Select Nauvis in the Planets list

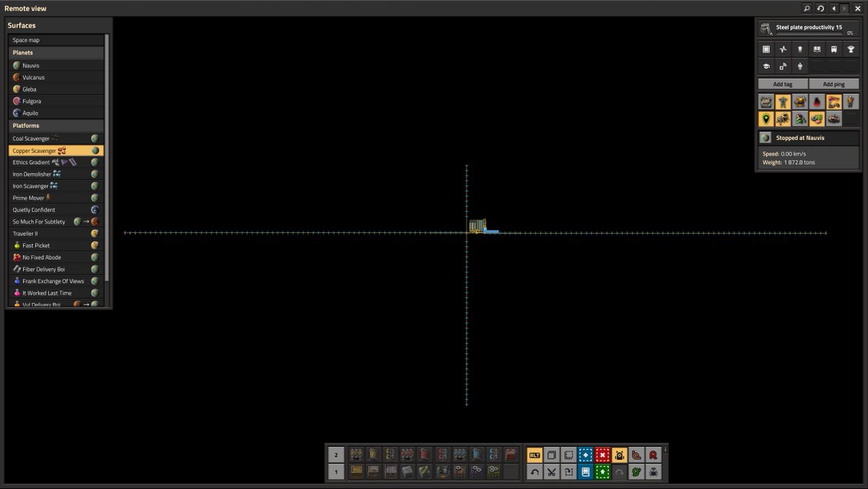coord(56,65)
